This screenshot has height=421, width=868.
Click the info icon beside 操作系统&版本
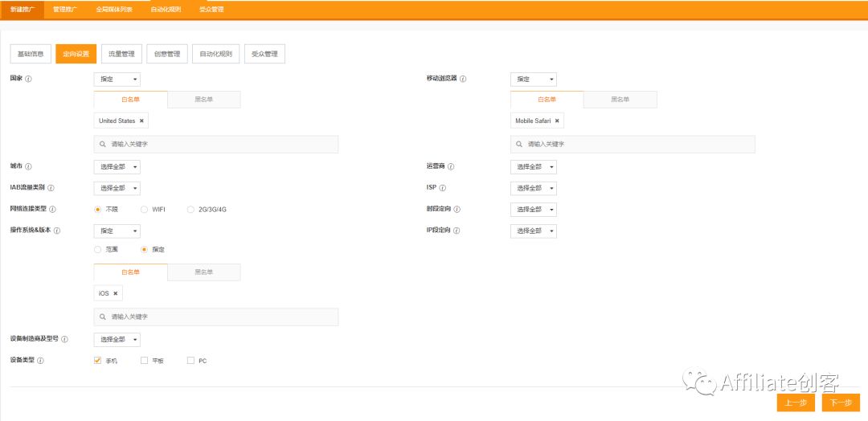tap(57, 231)
